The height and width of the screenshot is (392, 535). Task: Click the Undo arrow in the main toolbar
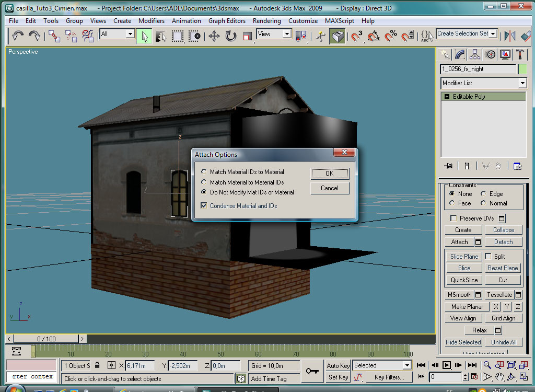[x=18, y=36]
